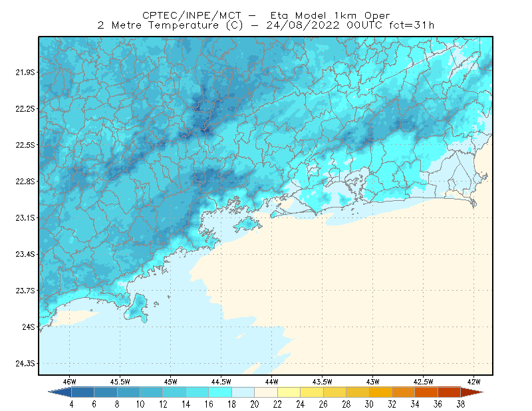Click the medium blue 10–12 legend swatch
Screen dimensions: 532x411
coord(152,392)
